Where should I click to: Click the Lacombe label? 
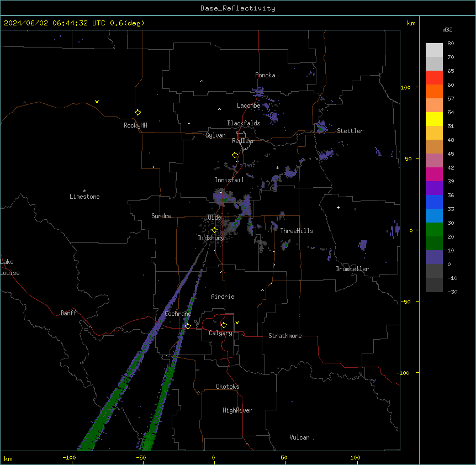pyautogui.click(x=248, y=105)
